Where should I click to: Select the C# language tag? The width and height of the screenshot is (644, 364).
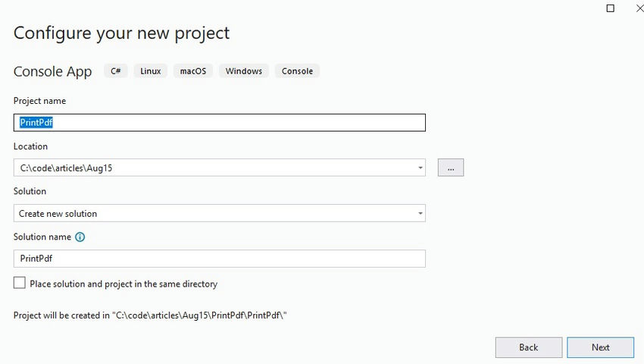click(x=116, y=71)
